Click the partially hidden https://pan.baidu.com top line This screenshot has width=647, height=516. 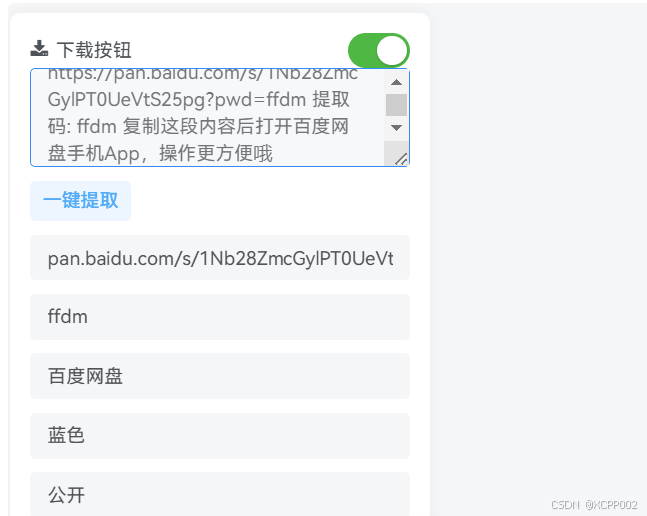[203, 74]
